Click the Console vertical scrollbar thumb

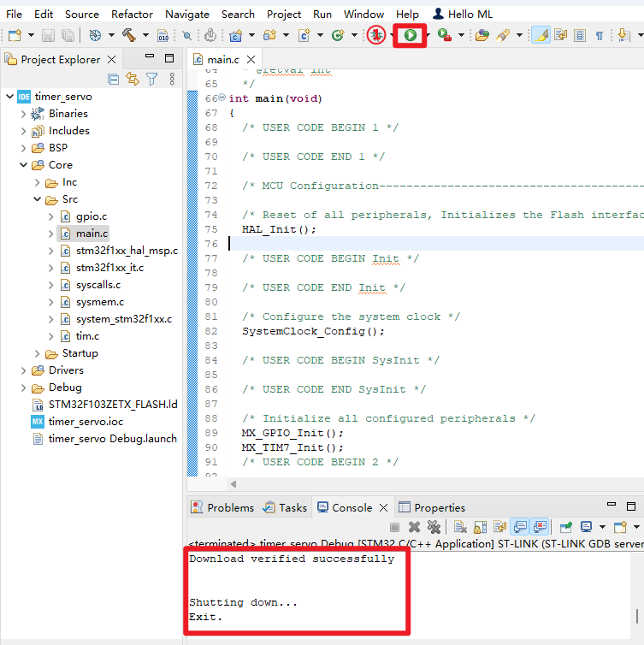[x=636, y=616]
